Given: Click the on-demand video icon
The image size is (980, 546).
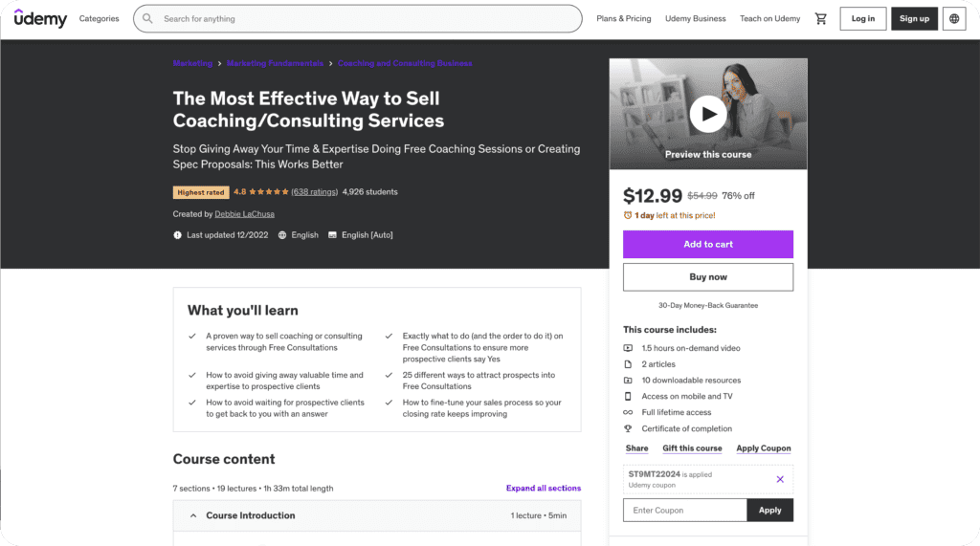Looking at the screenshot, I should (629, 348).
